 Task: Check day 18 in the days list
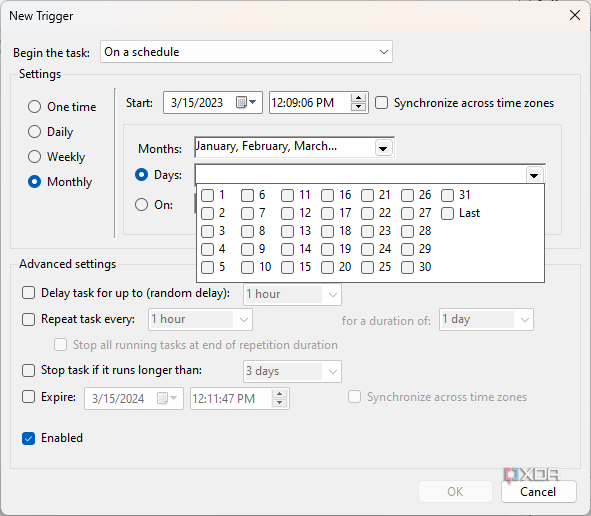point(327,231)
